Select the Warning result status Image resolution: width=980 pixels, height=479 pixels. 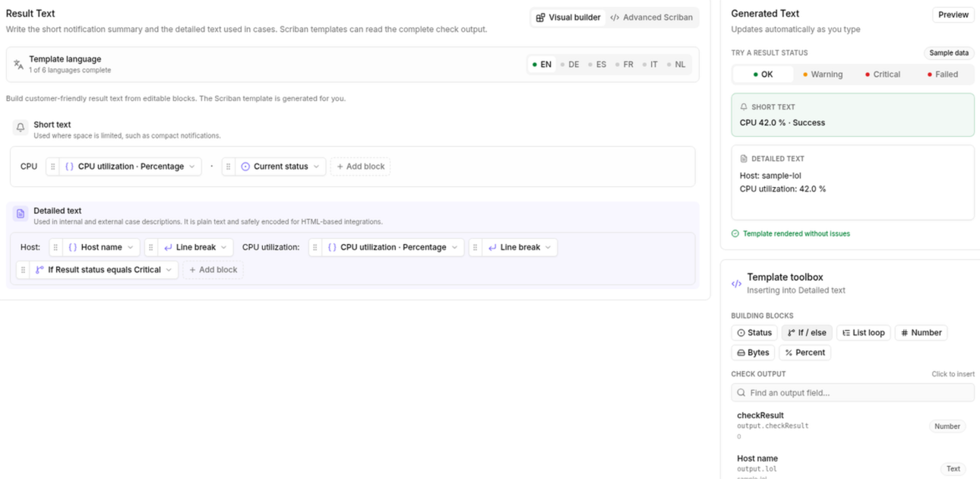coord(822,75)
